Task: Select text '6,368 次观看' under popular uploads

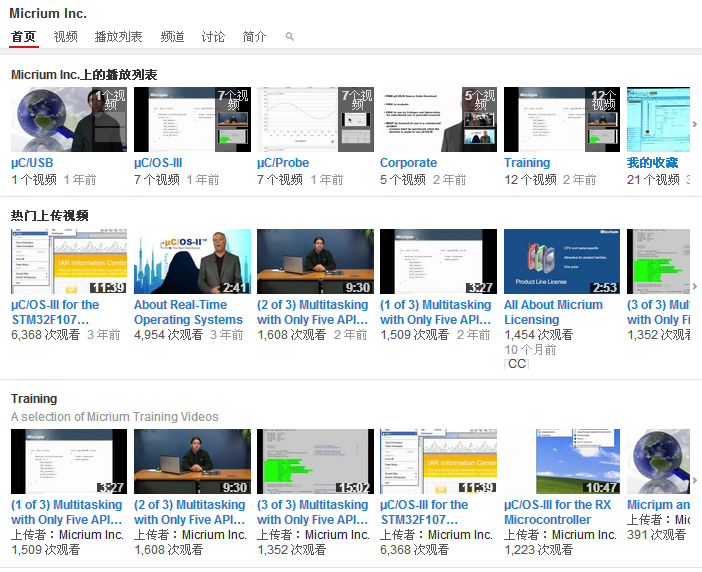Action: pyautogui.click(x=45, y=335)
